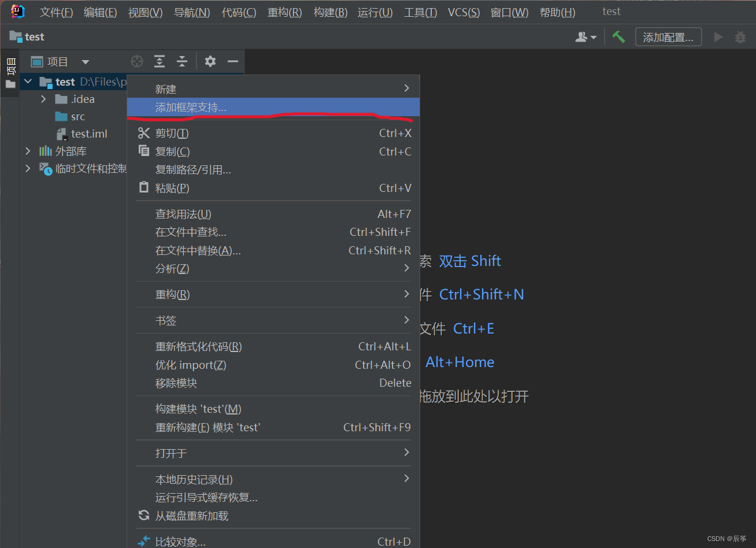Choose 运行引导式缓存恢复... menu item
Viewport: 756px width, 548px height.
(273, 497)
